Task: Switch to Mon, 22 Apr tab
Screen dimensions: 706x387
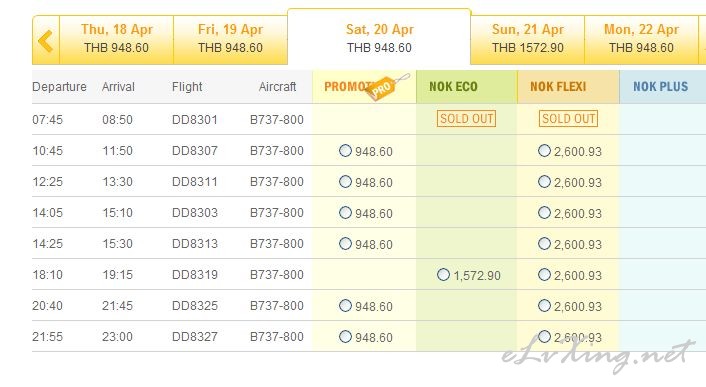Action: pyautogui.click(x=642, y=39)
